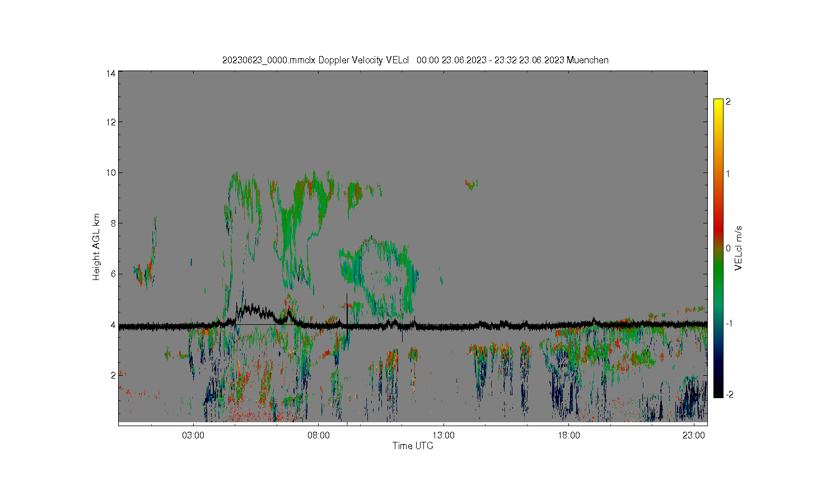
Task: Click the height axis label 8
Action: [x=113, y=223]
